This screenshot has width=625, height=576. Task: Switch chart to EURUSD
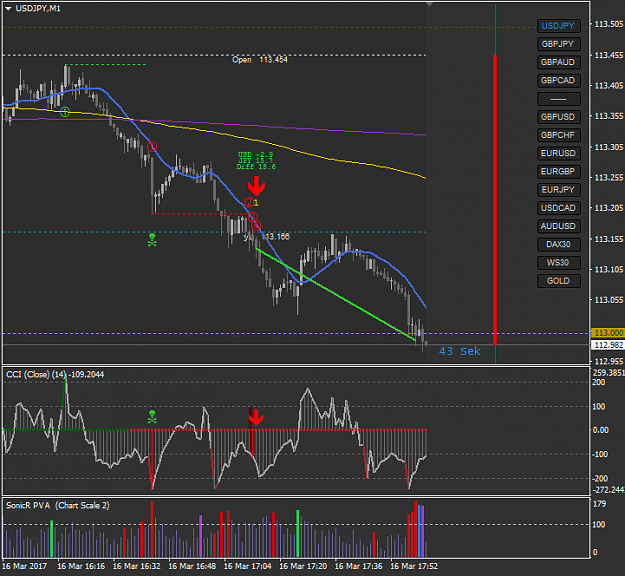(558, 153)
